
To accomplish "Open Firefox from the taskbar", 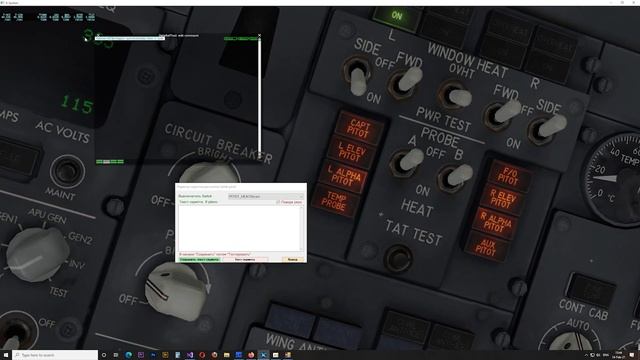I will pos(251,355).
